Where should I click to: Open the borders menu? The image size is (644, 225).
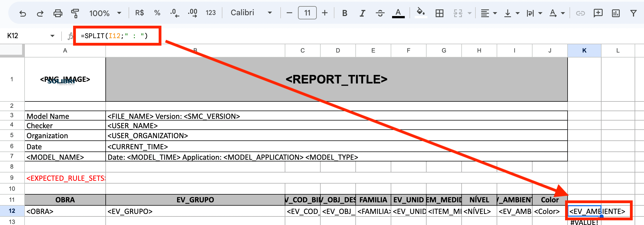[439, 13]
